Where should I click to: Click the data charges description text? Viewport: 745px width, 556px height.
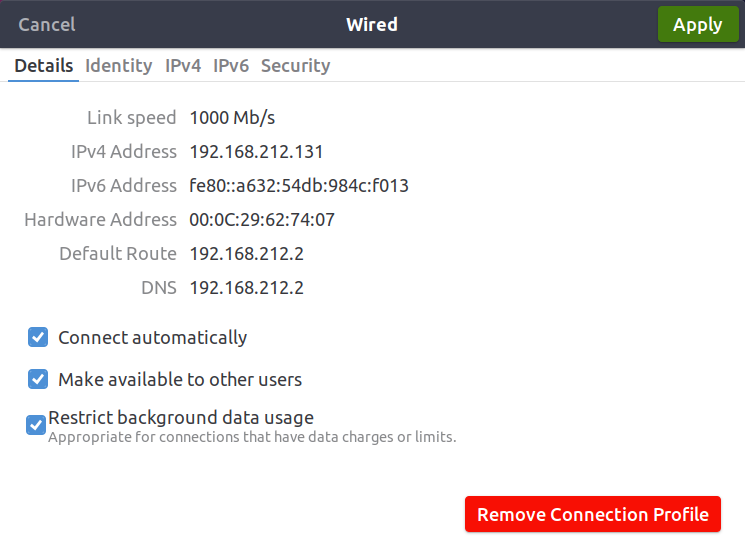pyautogui.click(x=252, y=437)
